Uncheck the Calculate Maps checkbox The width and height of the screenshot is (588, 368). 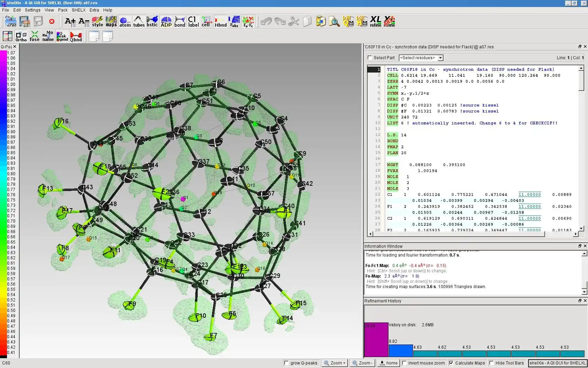pos(451,363)
